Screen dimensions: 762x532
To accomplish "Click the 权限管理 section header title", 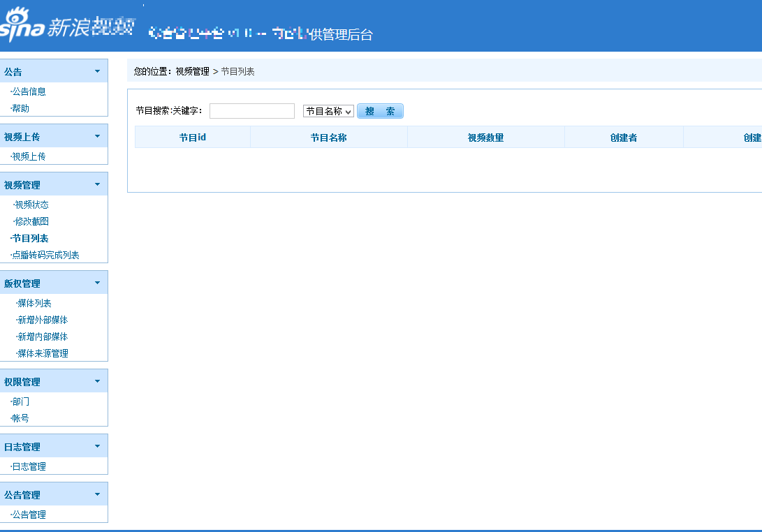I will [x=22, y=382].
